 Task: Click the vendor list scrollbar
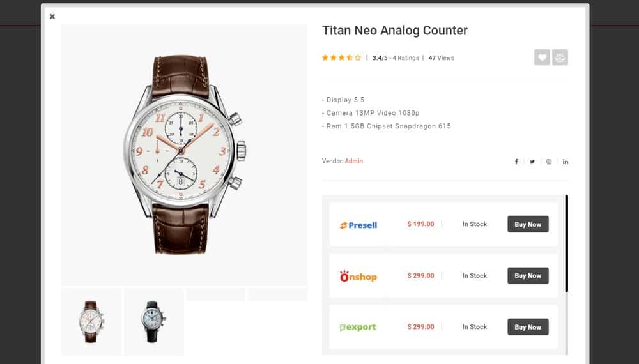point(566,243)
